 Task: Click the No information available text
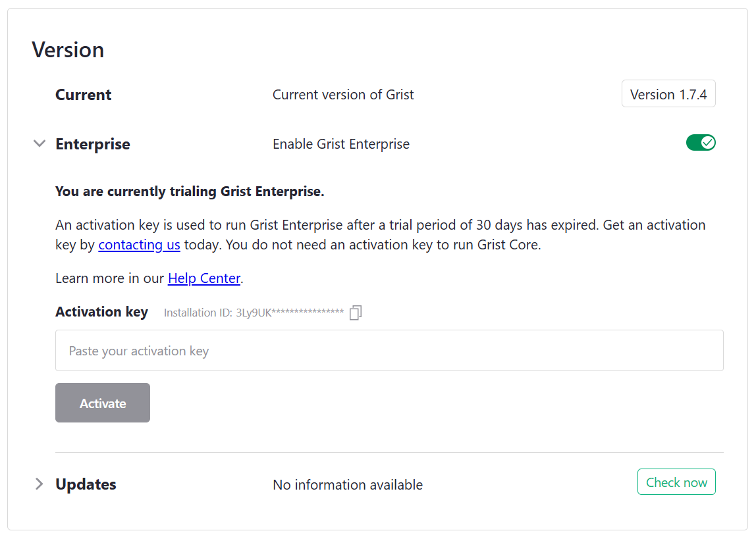348,485
